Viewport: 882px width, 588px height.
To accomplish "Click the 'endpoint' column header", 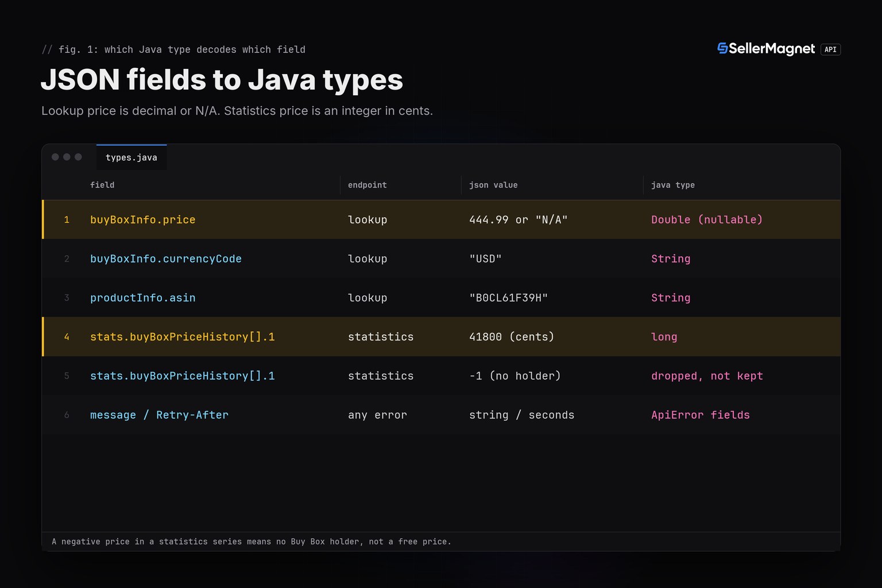I will pyautogui.click(x=367, y=185).
